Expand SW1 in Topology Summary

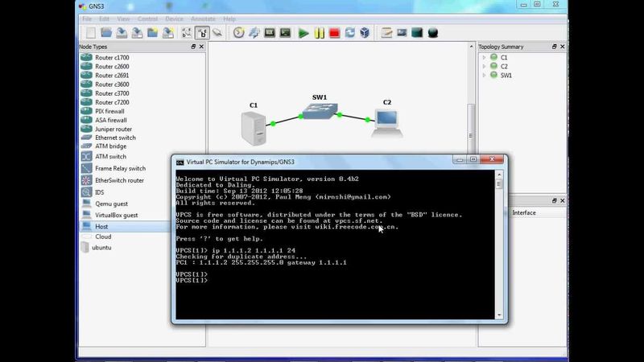(x=485, y=76)
